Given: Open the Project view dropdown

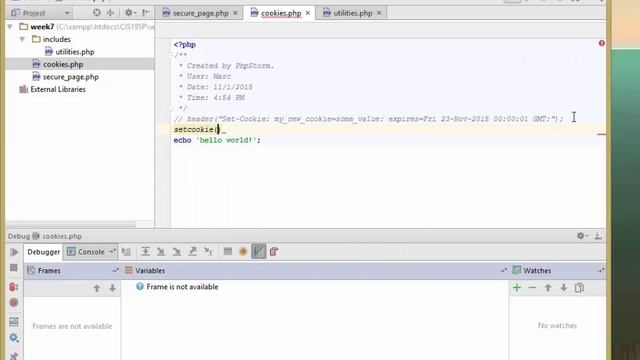Looking at the screenshot, I should coord(67,13).
